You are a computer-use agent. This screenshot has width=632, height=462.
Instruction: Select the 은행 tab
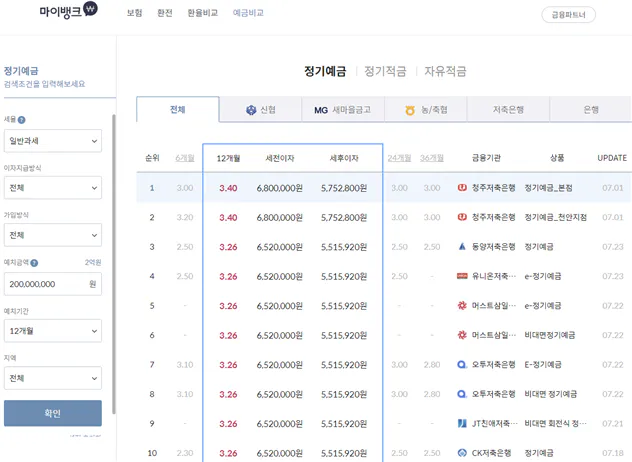(591, 110)
